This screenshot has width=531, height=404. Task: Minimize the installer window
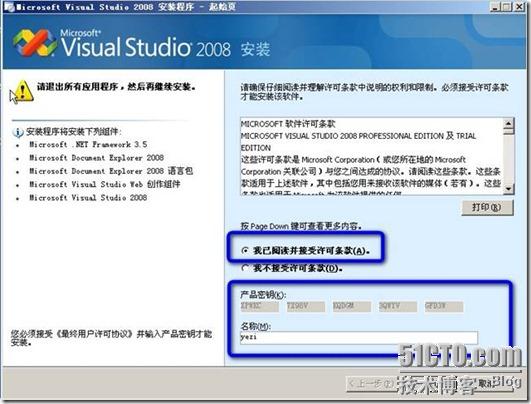pos(495,6)
